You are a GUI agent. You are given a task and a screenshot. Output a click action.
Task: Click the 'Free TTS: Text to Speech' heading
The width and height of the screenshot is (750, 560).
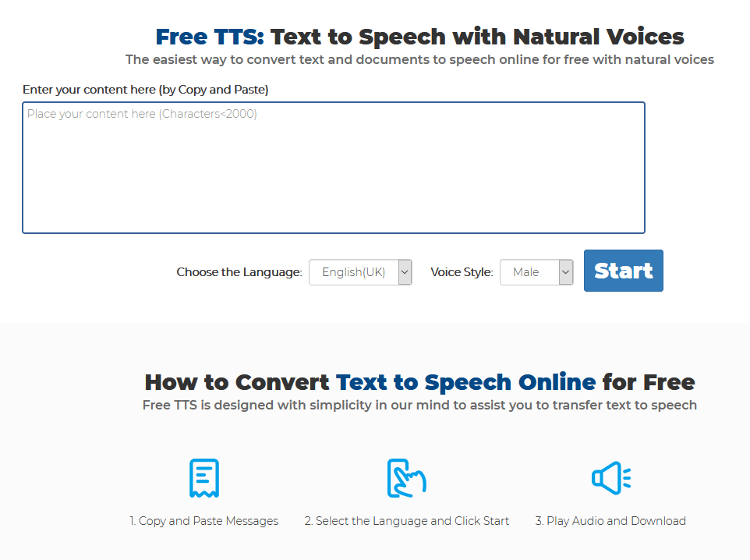[x=419, y=37]
